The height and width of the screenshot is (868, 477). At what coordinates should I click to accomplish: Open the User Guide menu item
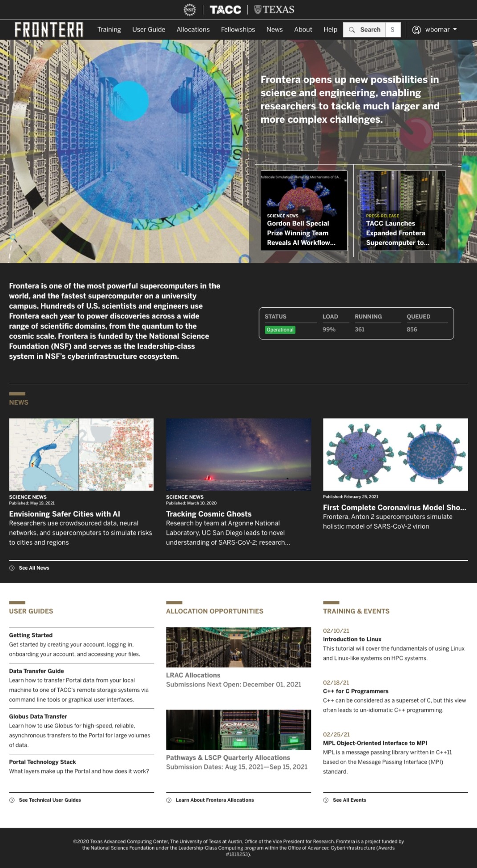click(x=149, y=29)
